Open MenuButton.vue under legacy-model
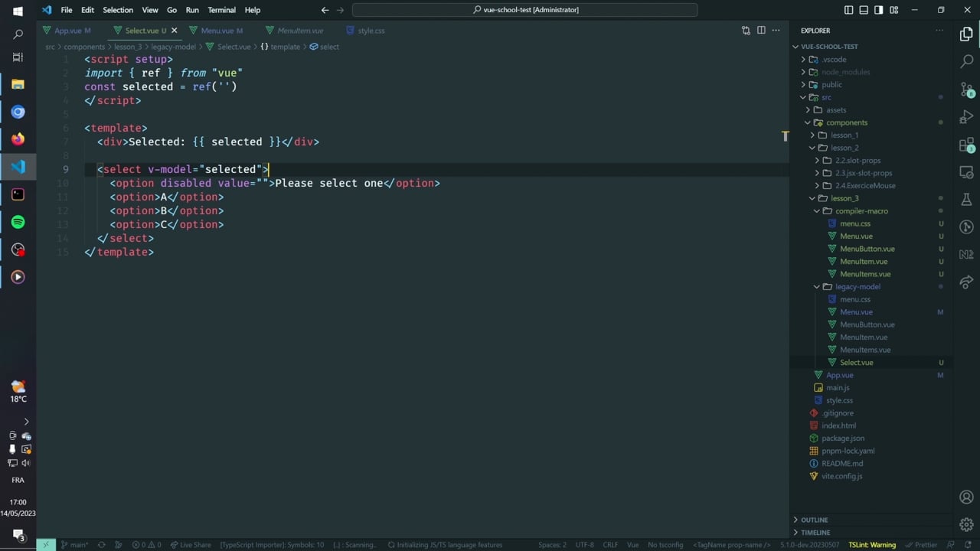 (867, 324)
